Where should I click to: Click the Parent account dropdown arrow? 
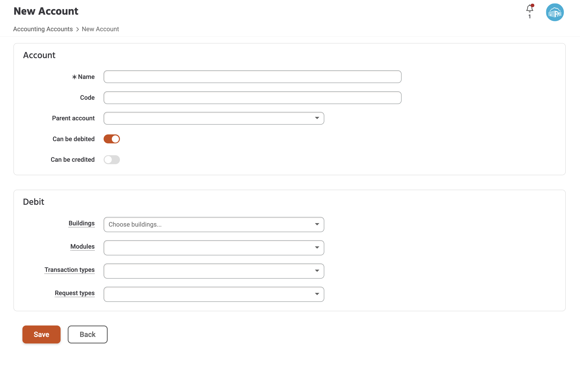pyautogui.click(x=317, y=118)
